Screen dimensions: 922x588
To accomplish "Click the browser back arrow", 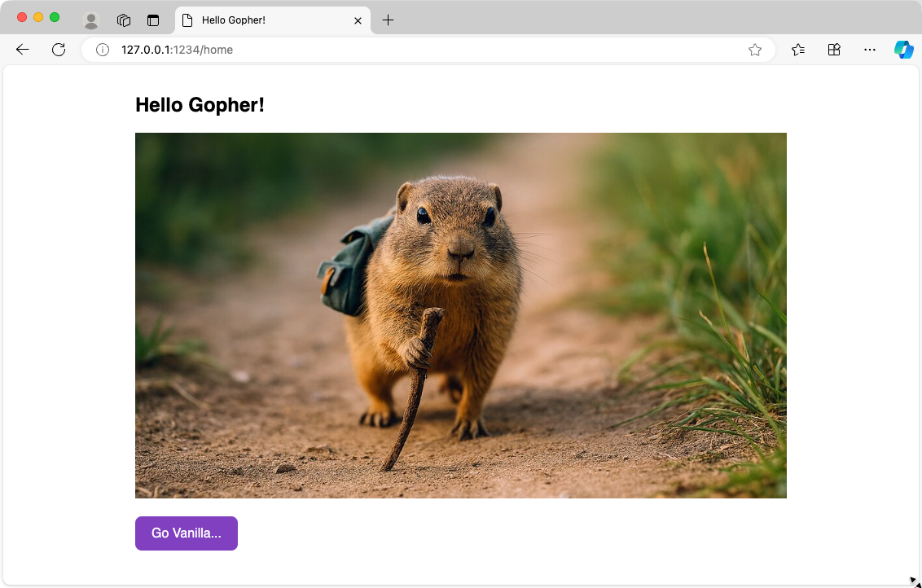I will [22, 50].
